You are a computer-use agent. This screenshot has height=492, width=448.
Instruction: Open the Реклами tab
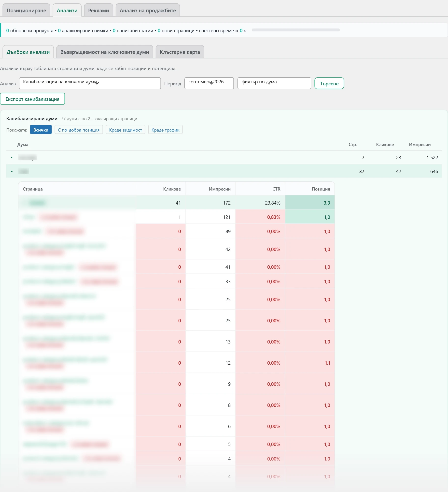(x=98, y=10)
